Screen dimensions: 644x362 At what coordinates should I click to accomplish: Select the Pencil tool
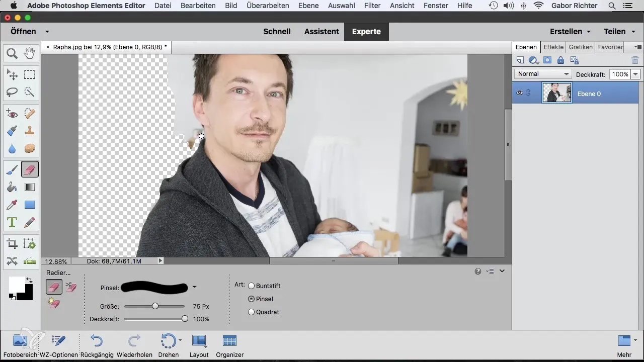click(30, 222)
